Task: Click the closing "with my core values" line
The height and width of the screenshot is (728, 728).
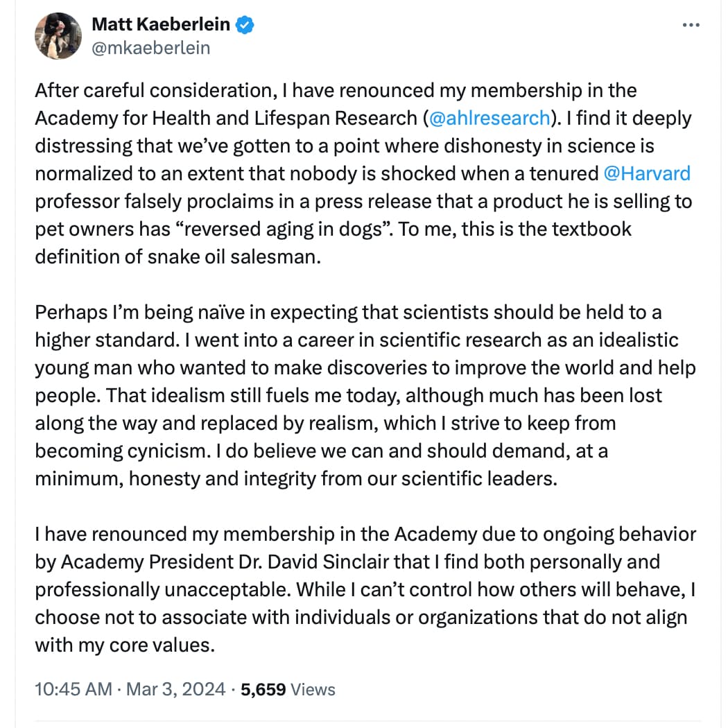Action: [x=125, y=645]
